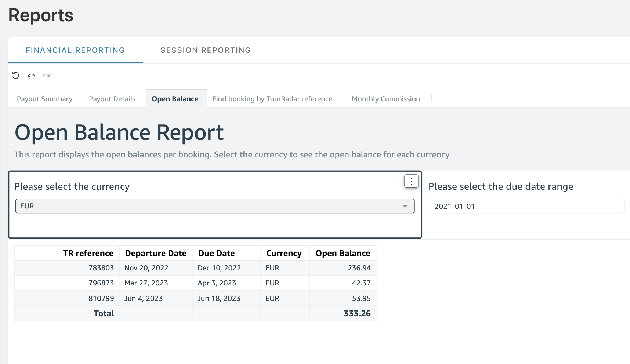Expand the EUR currency dropdown

215,206
